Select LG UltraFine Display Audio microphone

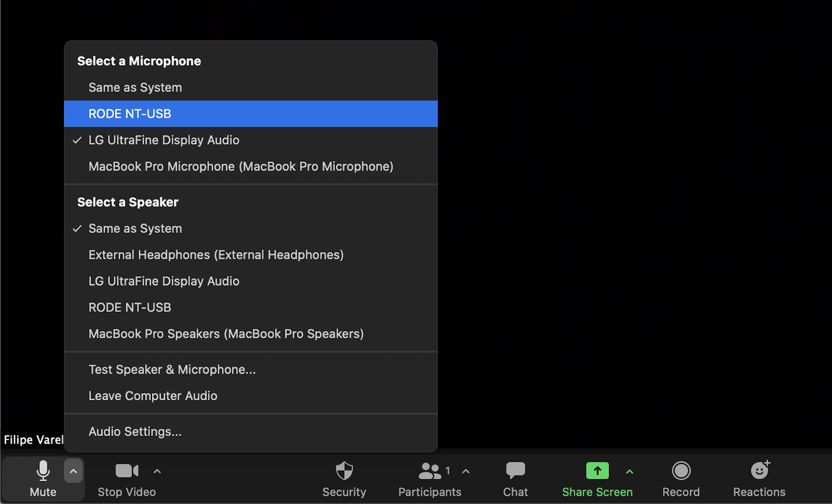164,140
